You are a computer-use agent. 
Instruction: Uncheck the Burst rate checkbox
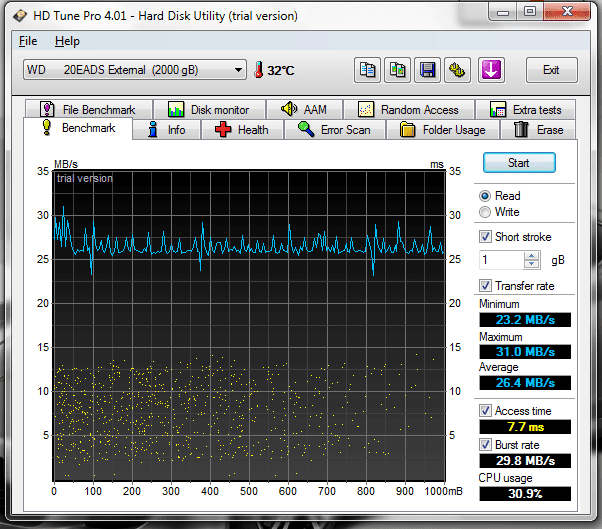pos(486,444)
